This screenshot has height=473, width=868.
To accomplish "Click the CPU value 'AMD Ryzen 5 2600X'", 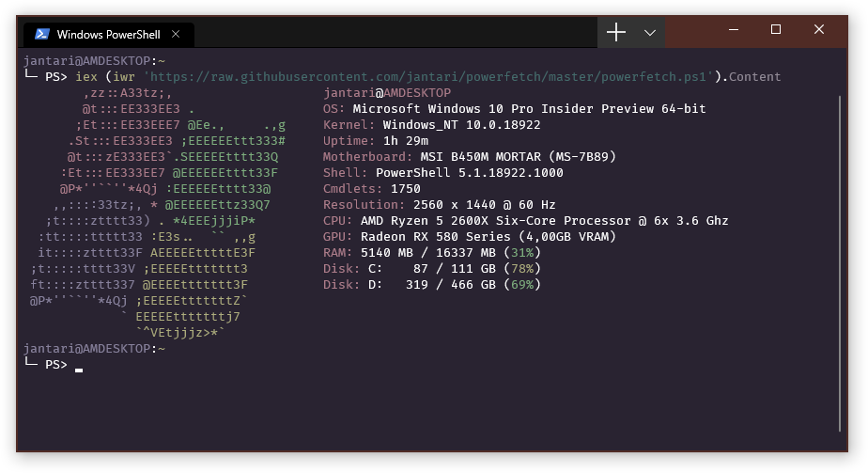I will click(425, 220).
